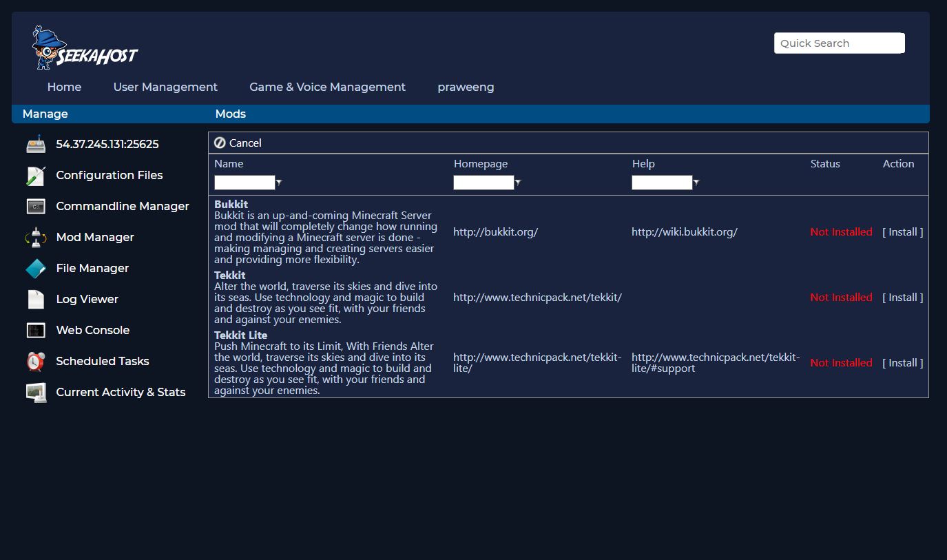Click the Mod Manager icon

(x=36, y=237)
